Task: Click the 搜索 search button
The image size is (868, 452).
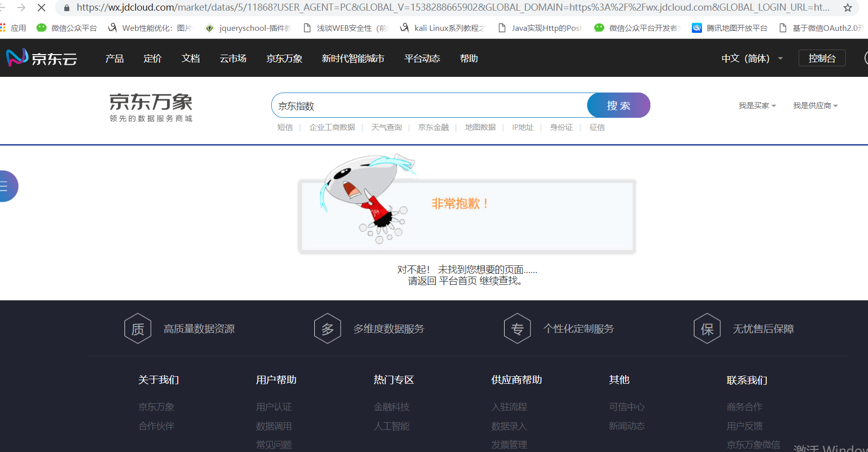Action: 618,105
